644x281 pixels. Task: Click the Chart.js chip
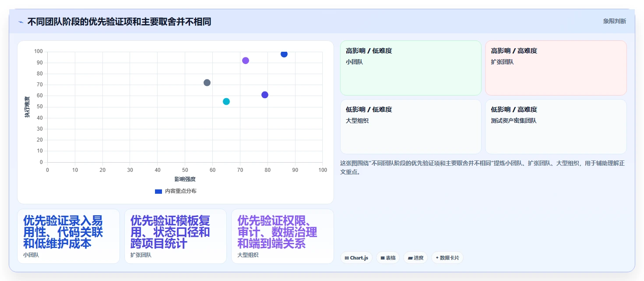(356, 258)
